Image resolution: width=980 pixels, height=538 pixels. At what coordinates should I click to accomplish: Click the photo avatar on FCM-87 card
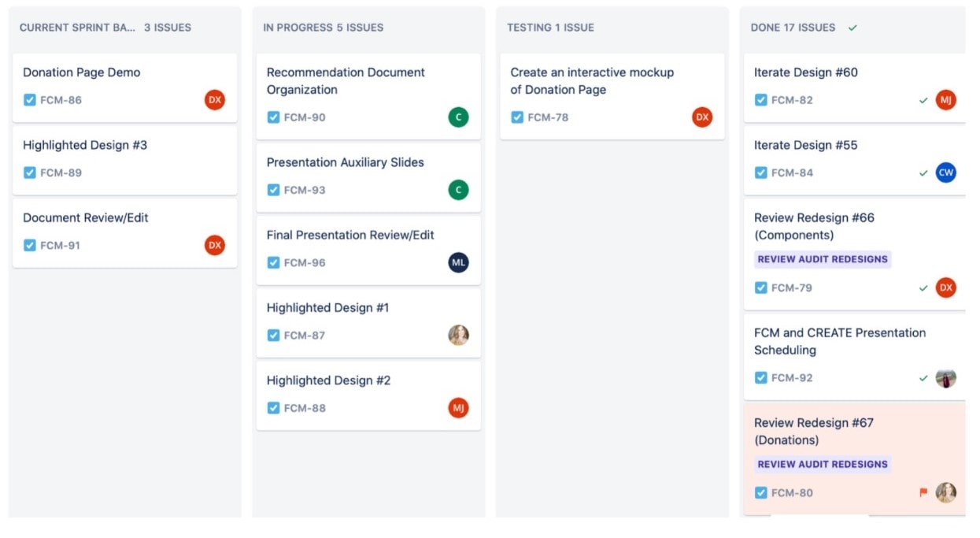coord(458,336)
